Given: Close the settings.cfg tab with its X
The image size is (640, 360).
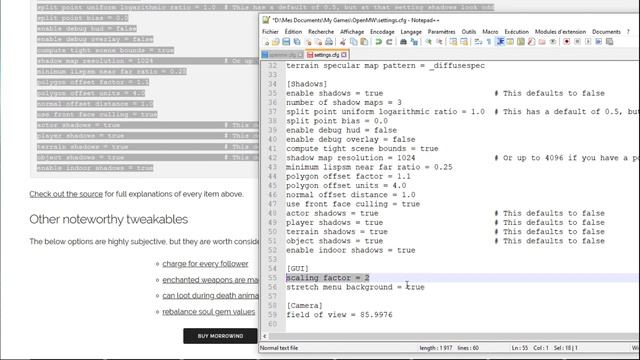Looking at the screenshot, I should point(344,55).
